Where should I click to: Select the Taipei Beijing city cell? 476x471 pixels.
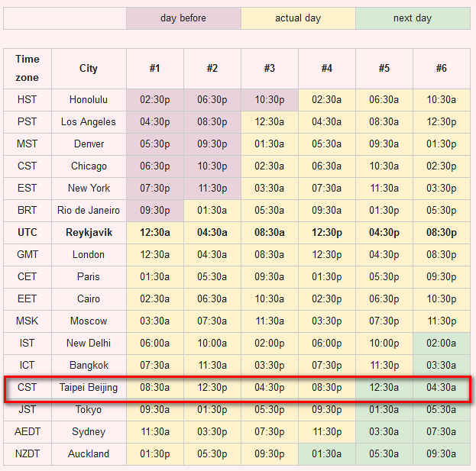tap(89, 388)
